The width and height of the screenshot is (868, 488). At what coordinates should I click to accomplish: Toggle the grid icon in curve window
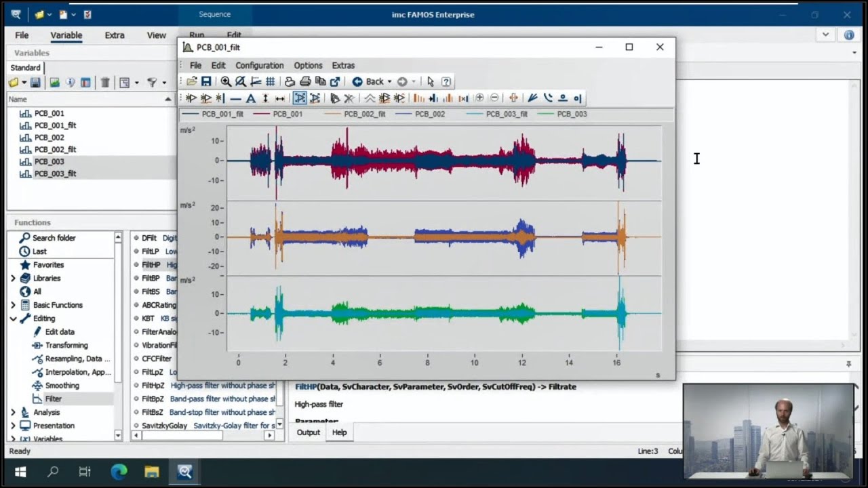pos(270,81)
